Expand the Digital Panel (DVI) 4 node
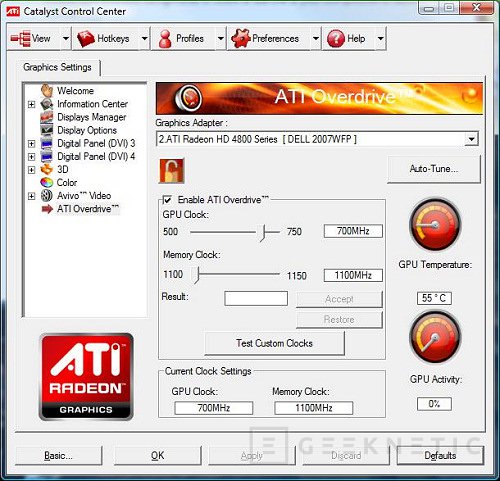This screenshot has width=500, height=481. (x=32, y=157)
